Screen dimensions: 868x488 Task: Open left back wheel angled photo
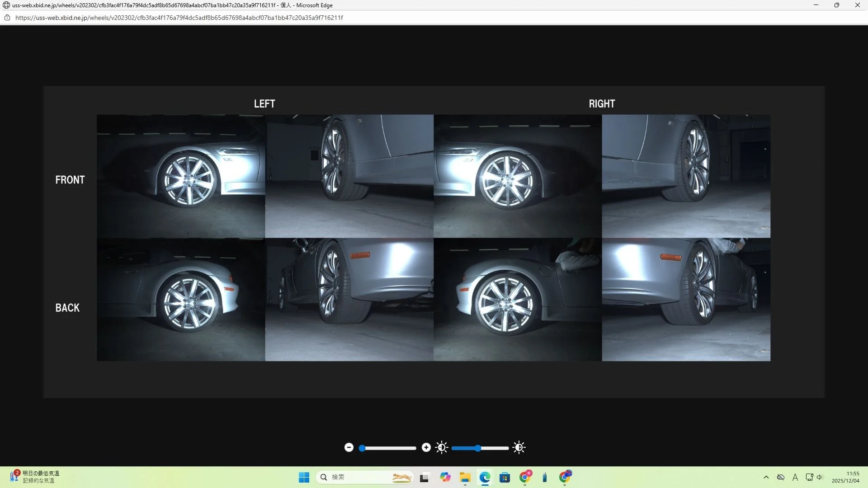349,300
